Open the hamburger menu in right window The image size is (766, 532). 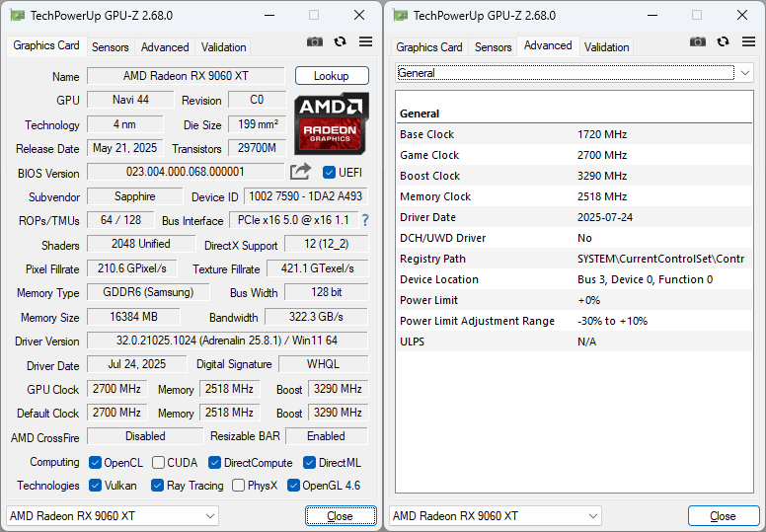(748, 42)
